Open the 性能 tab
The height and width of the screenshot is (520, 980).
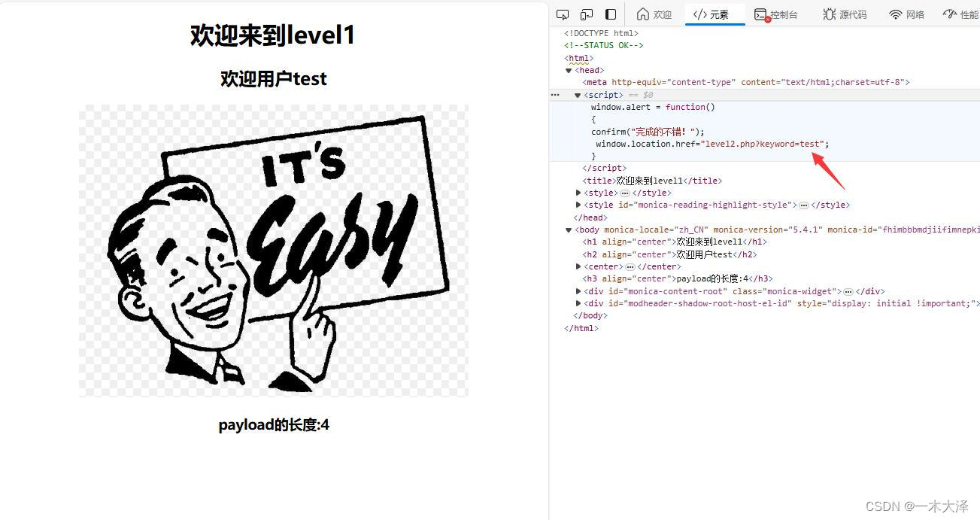pyautogui.click(x=961, y=14)
